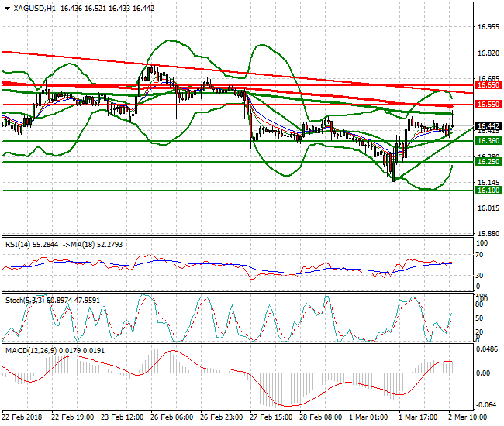Click the 16.820 price axis value
This screenshot has width=504, height=426.
[x=488, y=53]
